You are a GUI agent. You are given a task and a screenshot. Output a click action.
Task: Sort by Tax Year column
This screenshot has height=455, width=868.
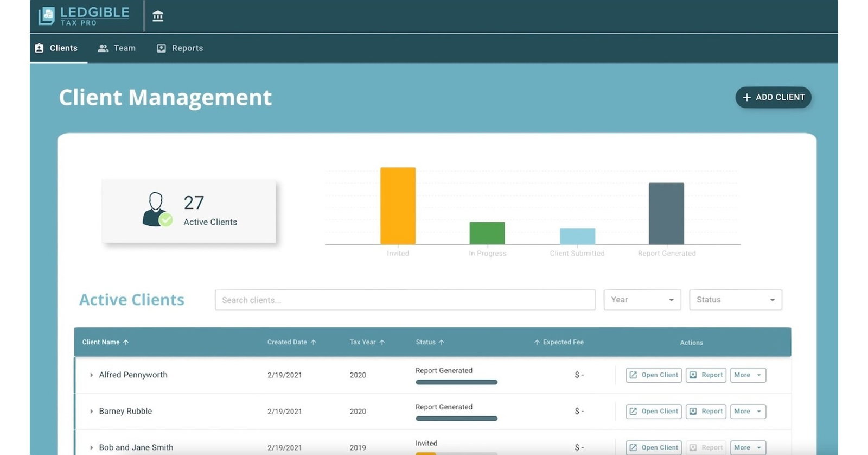pyautogui.click(x=367, y=342)
